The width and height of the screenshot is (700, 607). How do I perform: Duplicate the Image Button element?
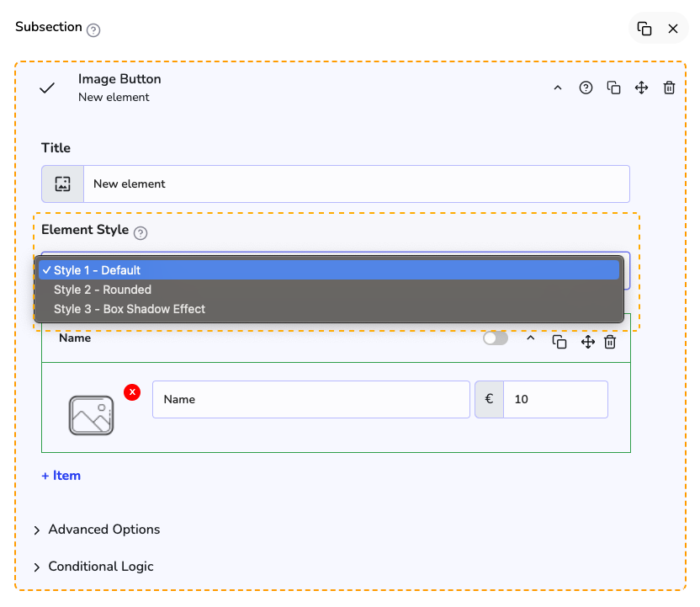tap(613, 88)
